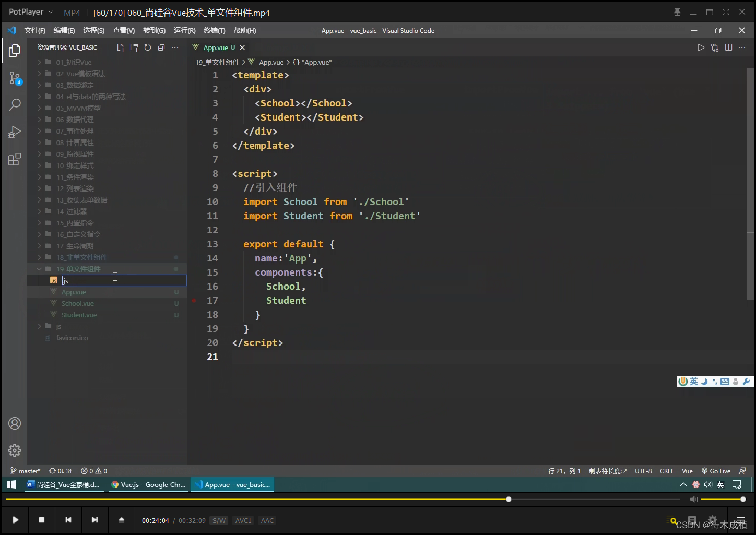Click New Folder icon in explorer header
Screen dimensions: 756x535
coord(134,47)
